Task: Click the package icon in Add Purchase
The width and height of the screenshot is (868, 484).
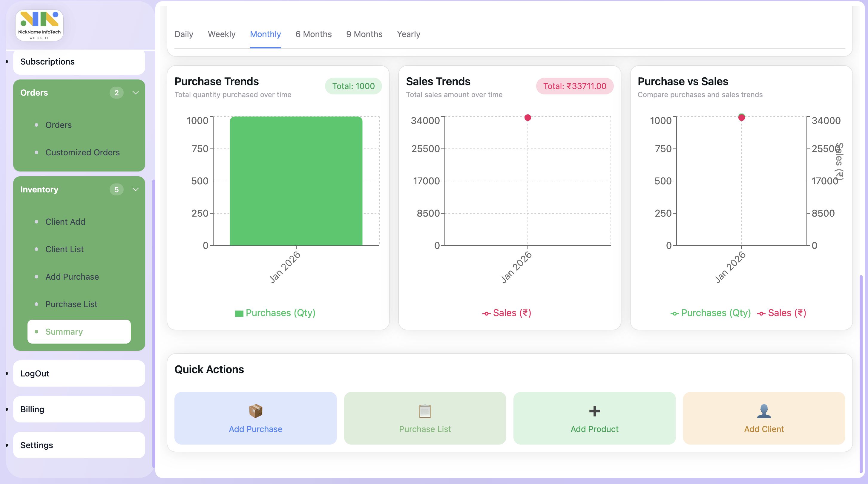Action: coord(255,411)
